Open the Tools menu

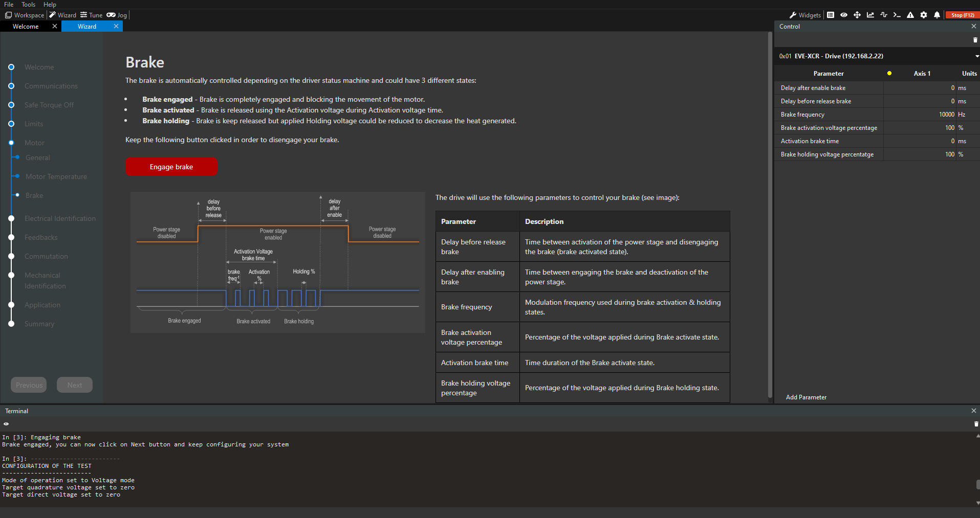28,4
